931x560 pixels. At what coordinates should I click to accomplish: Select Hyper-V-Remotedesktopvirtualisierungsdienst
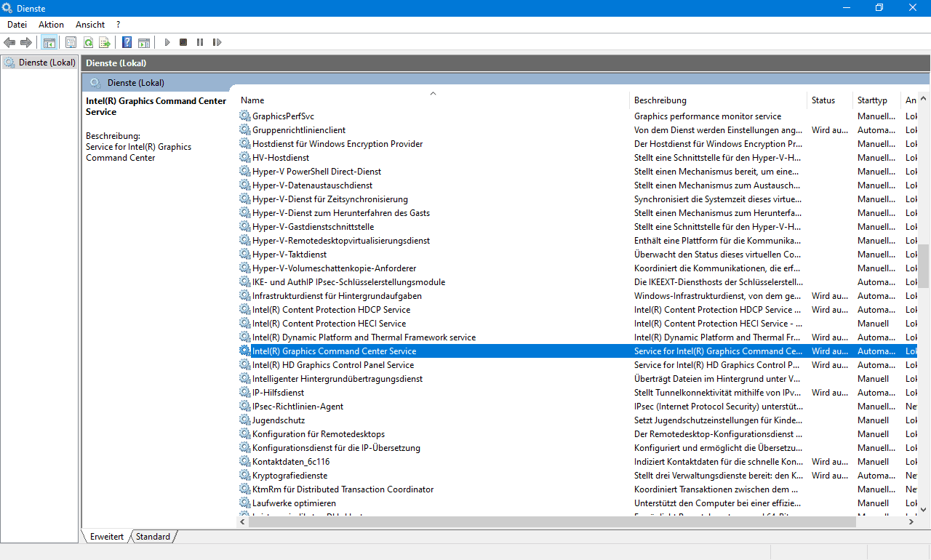578,241
